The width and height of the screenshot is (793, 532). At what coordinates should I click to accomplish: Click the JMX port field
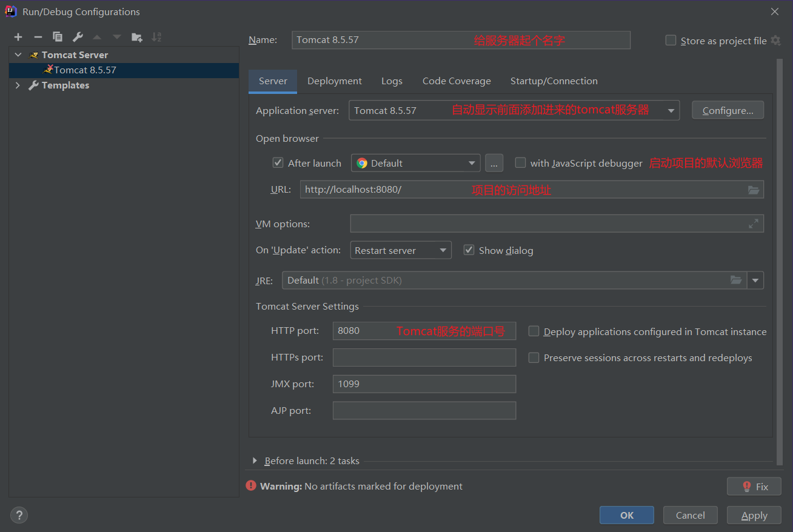point(424,384)
